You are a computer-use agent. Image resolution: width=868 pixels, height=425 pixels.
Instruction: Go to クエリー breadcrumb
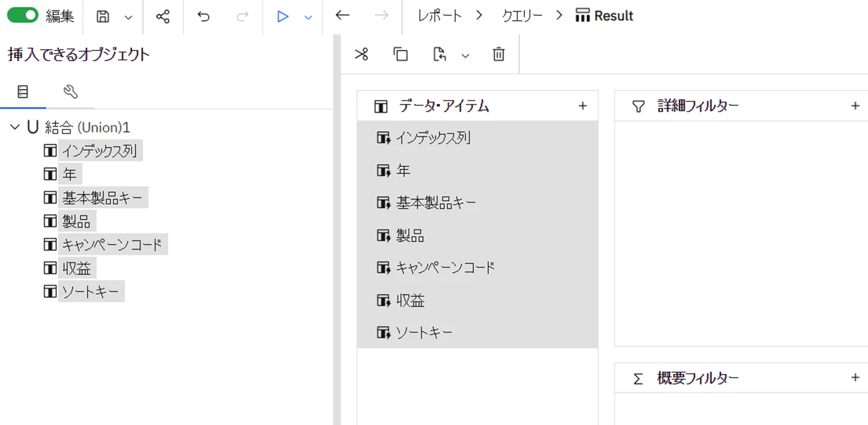(x=522, y=16)
